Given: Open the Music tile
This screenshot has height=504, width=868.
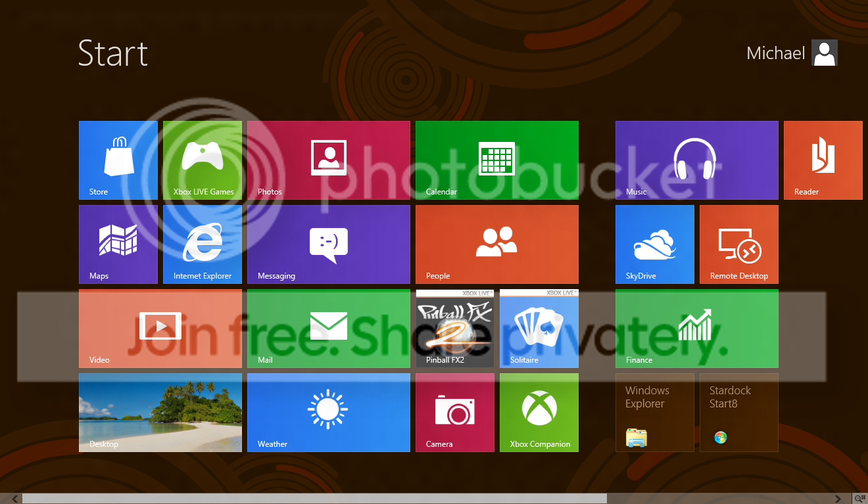Looking at the screenshot, I should pyautogui.click(x=697, y=160).
